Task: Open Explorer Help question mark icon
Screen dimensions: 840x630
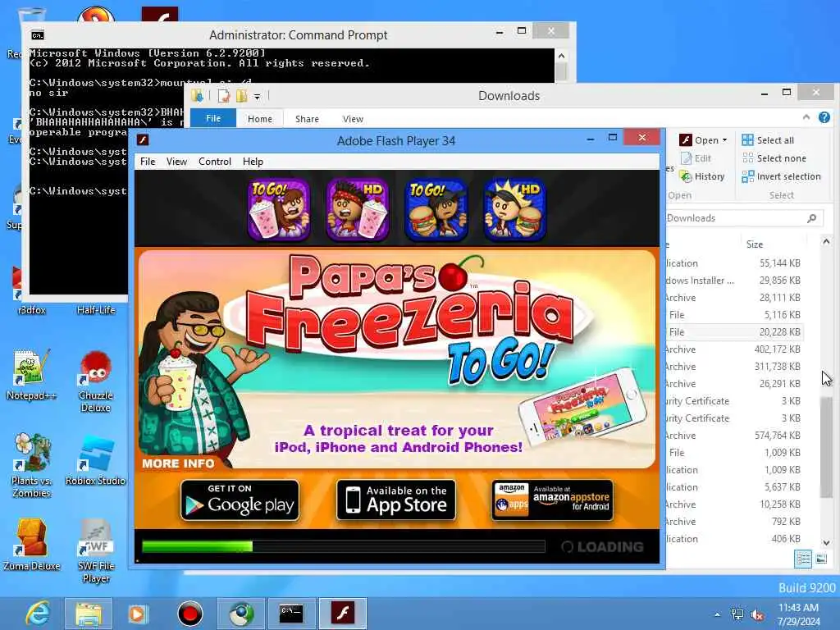Action: coord(824,117)
